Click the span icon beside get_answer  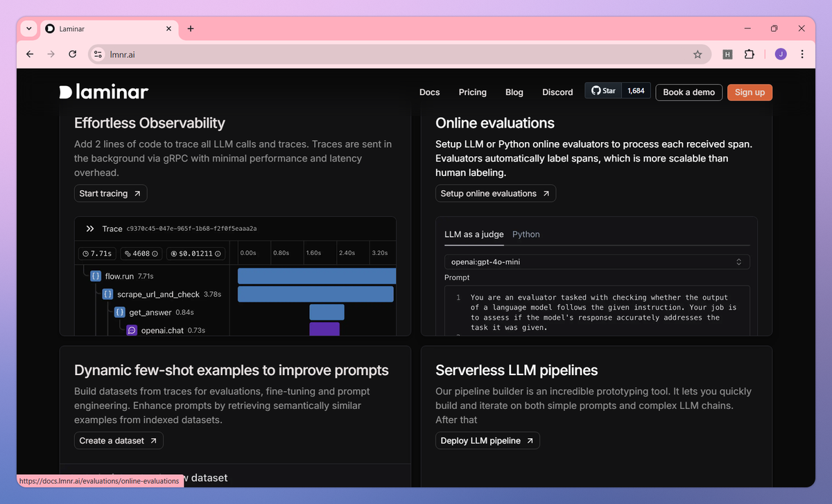tap(119, 312)
